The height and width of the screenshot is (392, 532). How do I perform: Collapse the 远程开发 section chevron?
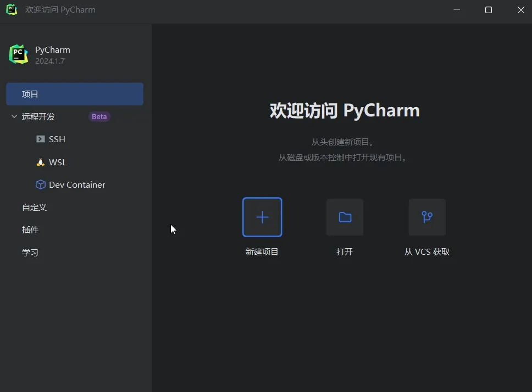pos(14,116)
